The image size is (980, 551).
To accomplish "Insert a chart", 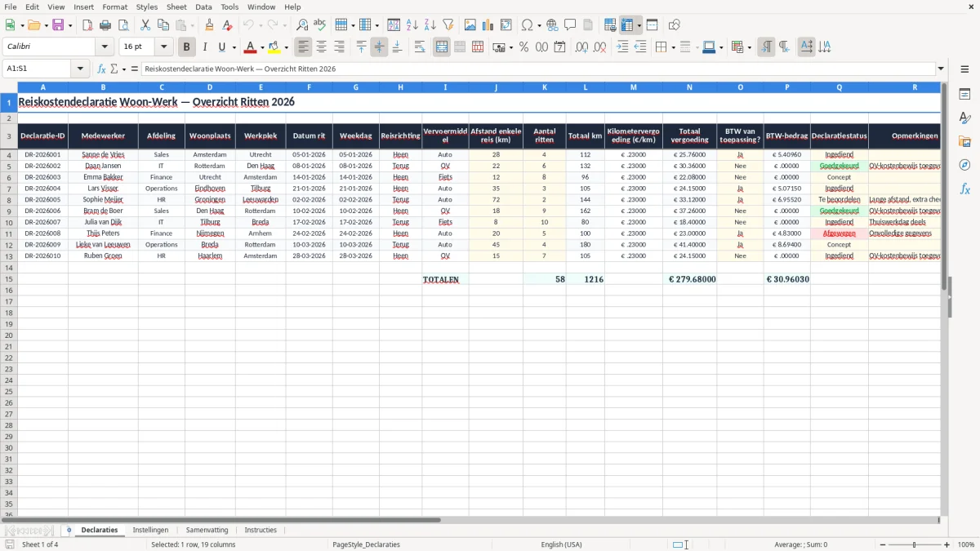I will (488, 25).
